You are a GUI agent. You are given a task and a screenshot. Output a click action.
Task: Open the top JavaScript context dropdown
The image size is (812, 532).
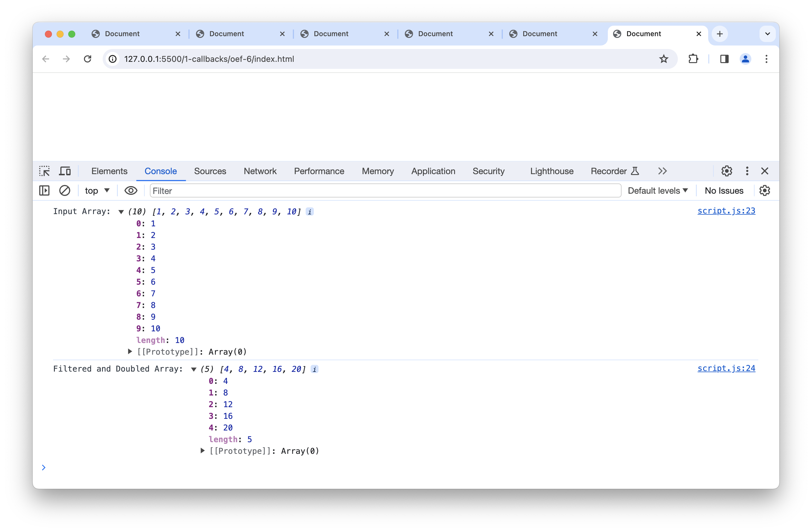point(97,190)
